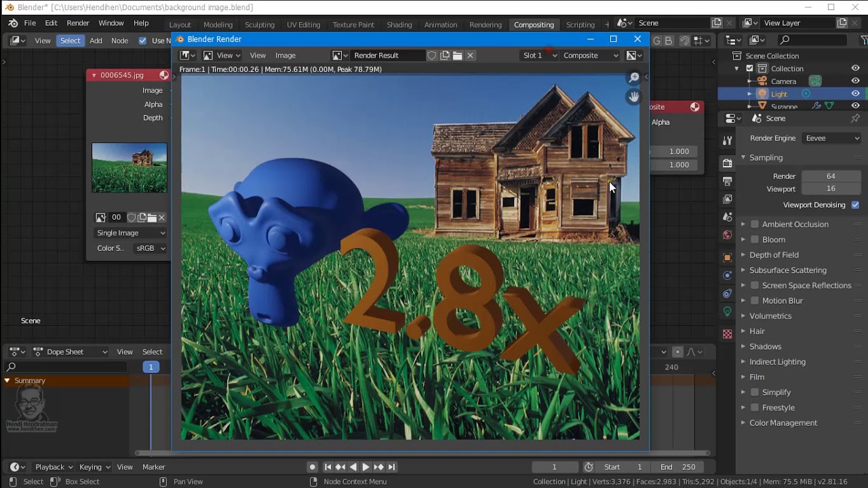Open Marker menu in timeline
Viewport: 868px width, 488px height.
coord(154,467)
